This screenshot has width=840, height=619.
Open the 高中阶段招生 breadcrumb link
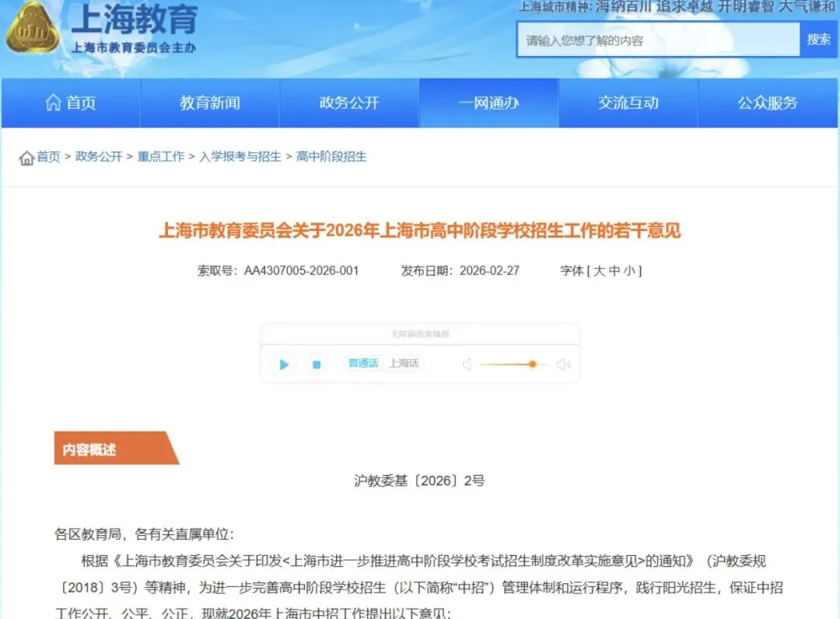pyautogui.click(x=332, y=156)
